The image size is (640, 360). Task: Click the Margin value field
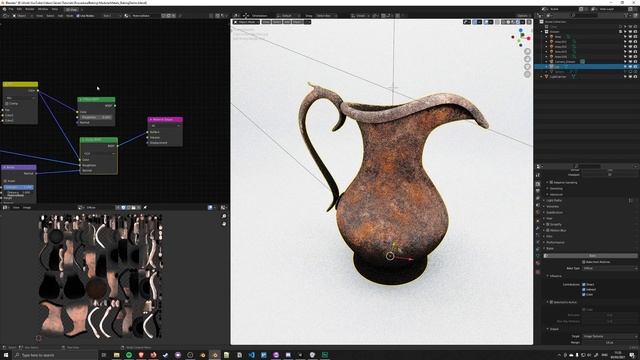[x=610, y=342]
